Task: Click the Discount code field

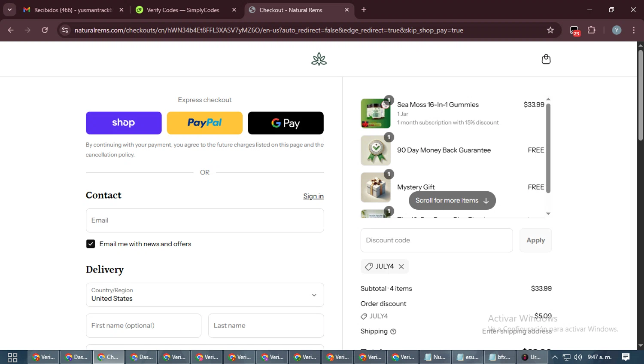Action: (437, 240)
